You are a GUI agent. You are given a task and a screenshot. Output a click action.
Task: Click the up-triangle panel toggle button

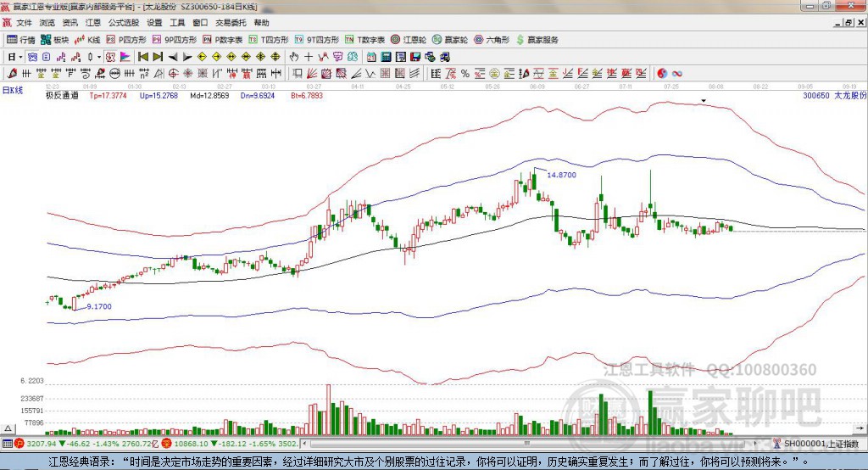pyautogui.click(x=8, y=428)
